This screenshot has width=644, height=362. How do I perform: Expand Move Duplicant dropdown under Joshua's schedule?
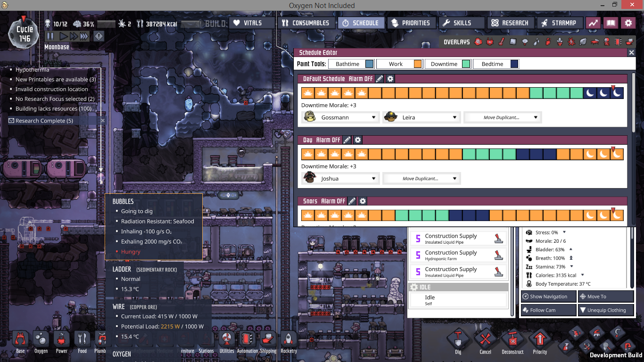[421, 179]
